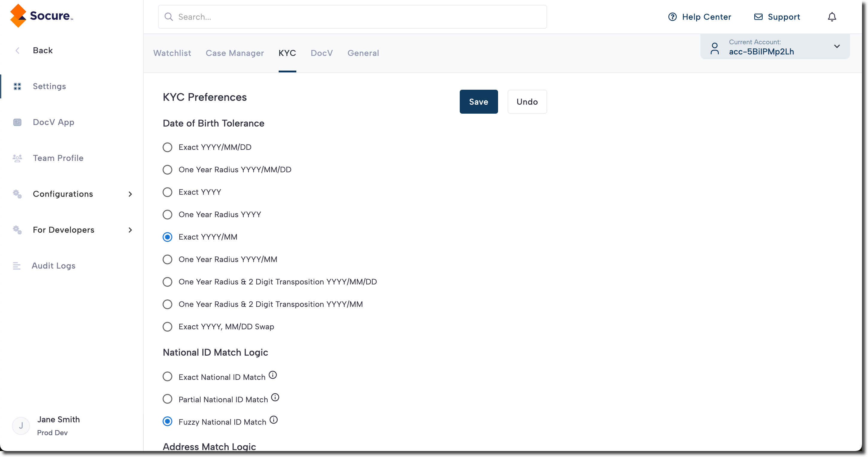Expand the Configurations submenu chevron
Image resolution: width=868 pixels, height=457 pixels.
coord(130,194)
